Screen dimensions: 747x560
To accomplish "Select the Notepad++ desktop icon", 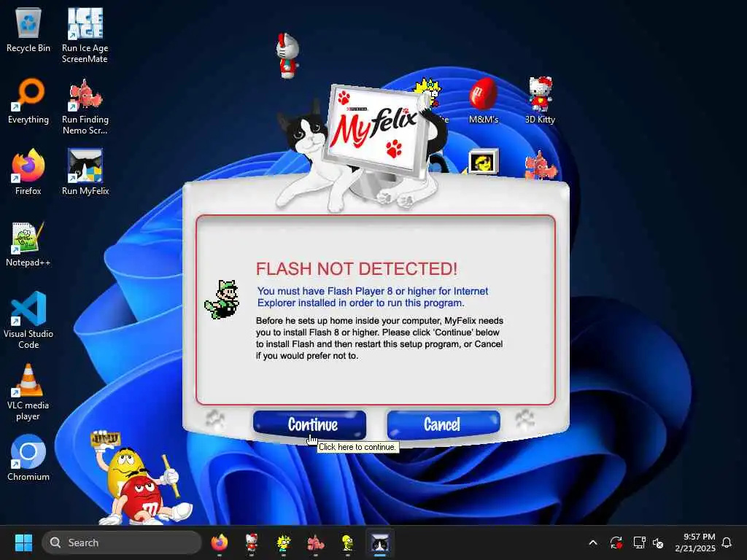I will 28,244.
